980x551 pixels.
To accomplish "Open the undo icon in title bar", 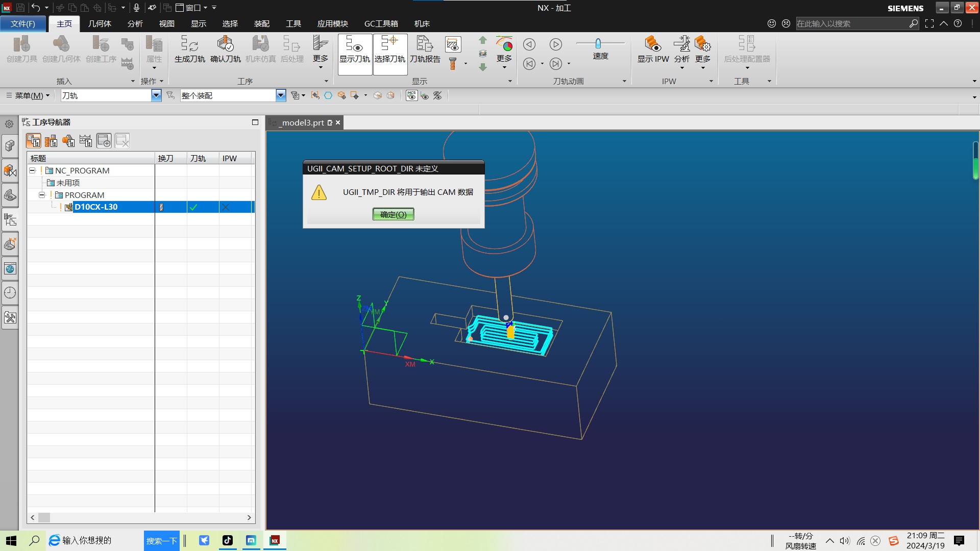I will click(36, 8).
